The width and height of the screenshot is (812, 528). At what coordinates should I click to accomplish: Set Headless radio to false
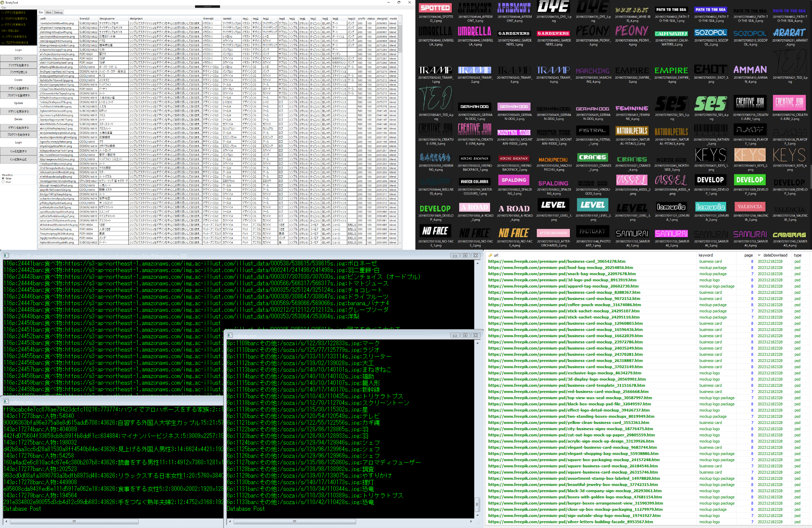click(x=3, y=178)
